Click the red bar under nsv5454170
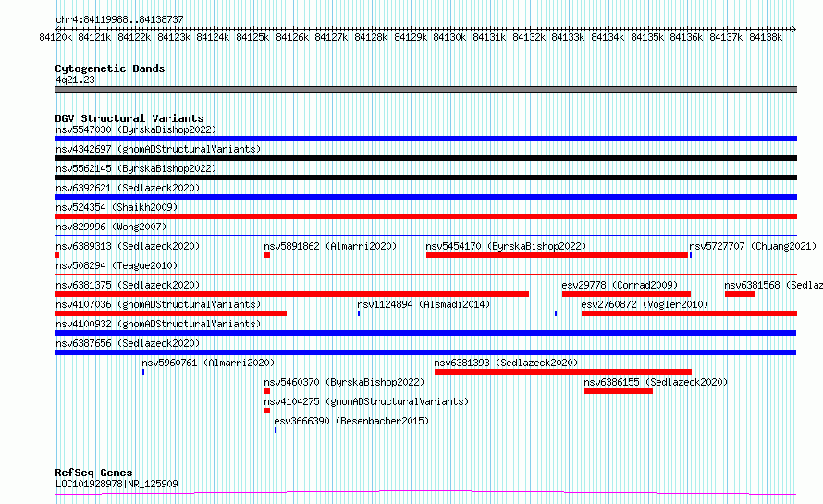823x504 pixels. [x=557, y=255]
